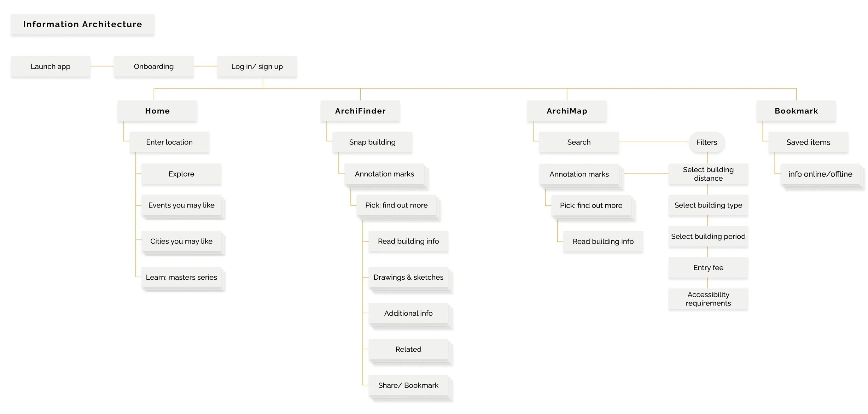Click the Snap building node

coord(372,142)
